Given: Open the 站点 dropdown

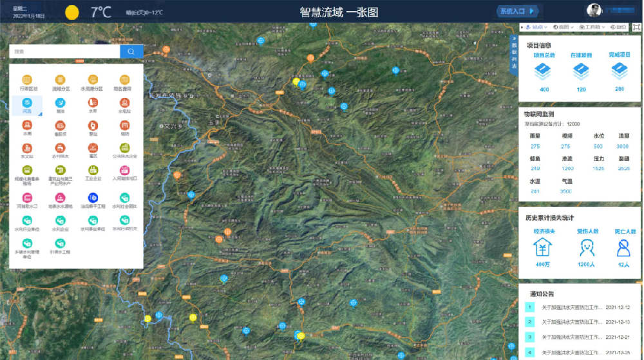Looking at the screenshot, I should [x=536, y=27].
